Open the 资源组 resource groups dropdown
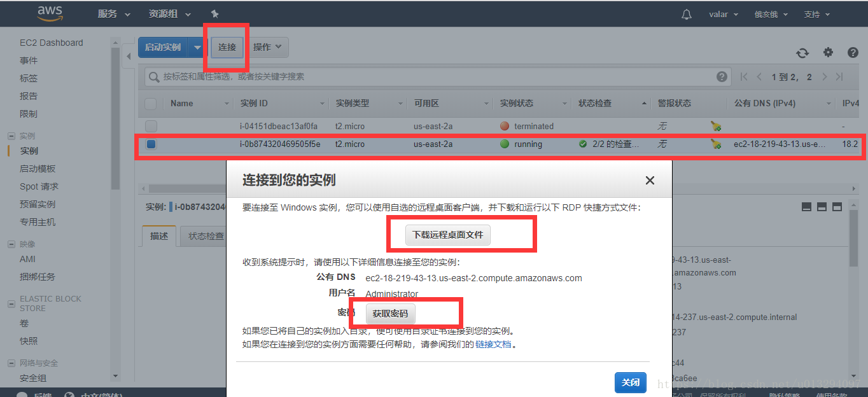 tap(170, 14)
